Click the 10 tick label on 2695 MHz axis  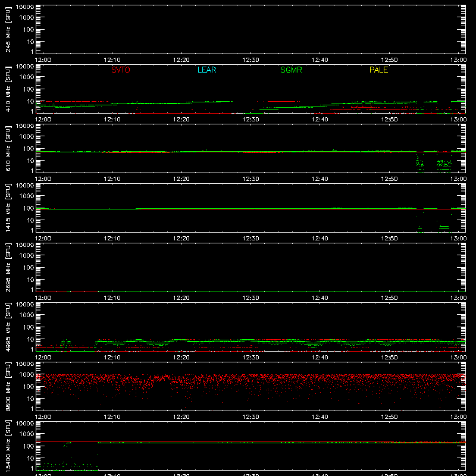coord(30,280)
